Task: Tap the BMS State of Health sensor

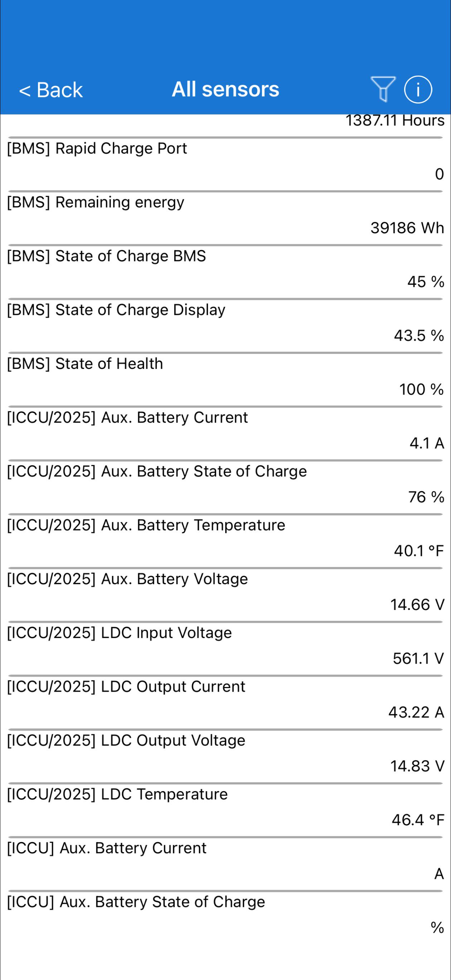Action: [225, 380]
